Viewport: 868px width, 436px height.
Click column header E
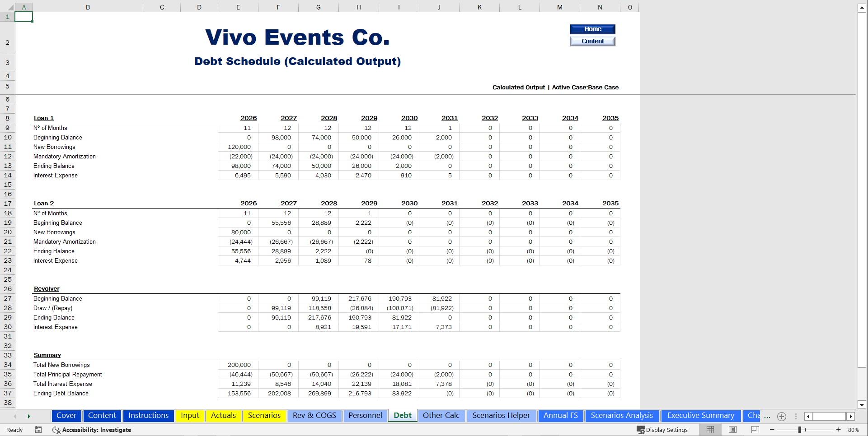(x=238, y=7)
